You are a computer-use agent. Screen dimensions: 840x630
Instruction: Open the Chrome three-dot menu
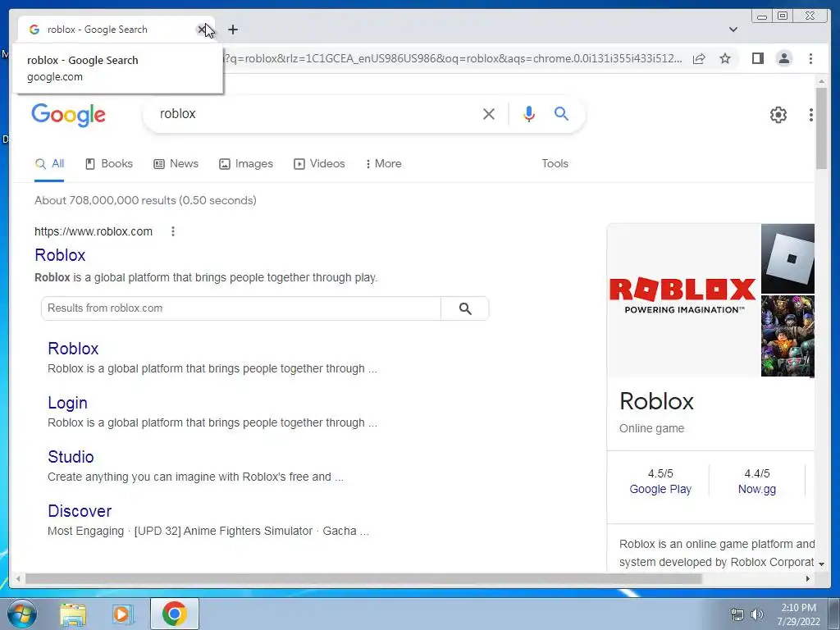click(x=810, y=58)
